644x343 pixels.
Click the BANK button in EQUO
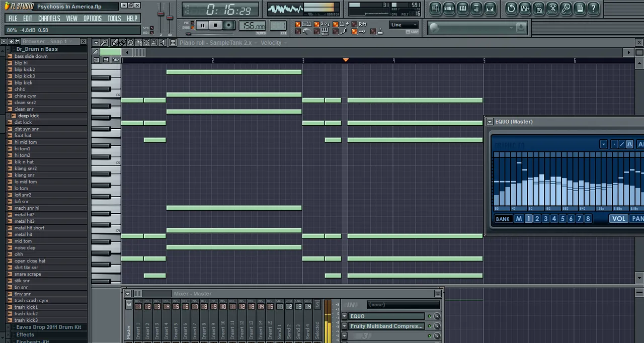coord(503,219)
